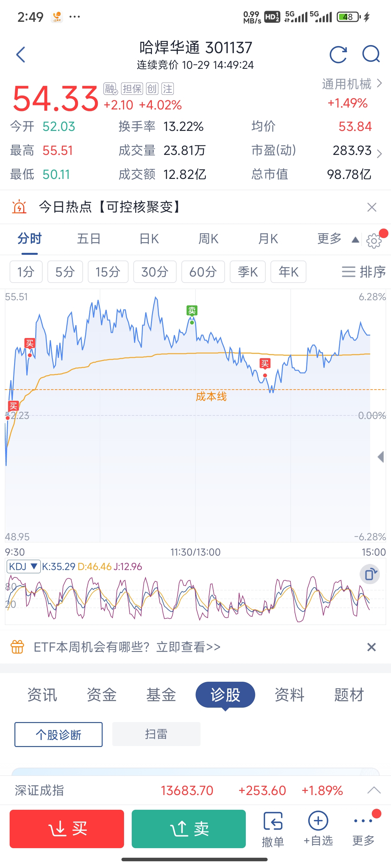This screenshot has height=868, width=391.
Task: Tap the red 买 buy button
Action: 67,829
